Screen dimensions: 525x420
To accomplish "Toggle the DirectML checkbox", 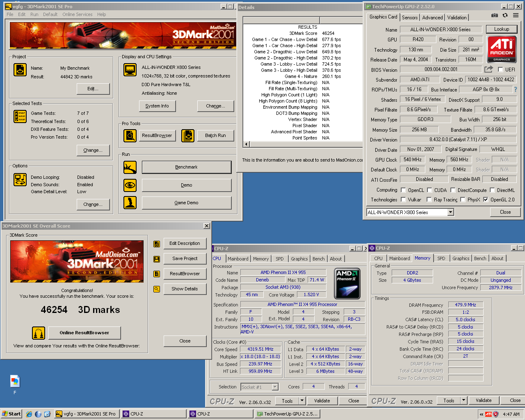I will click(492, 190).
